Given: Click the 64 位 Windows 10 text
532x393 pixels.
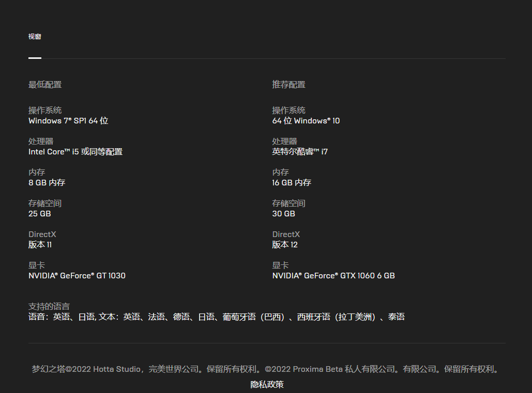Looking at the screenshot, I should pos(306,121).
